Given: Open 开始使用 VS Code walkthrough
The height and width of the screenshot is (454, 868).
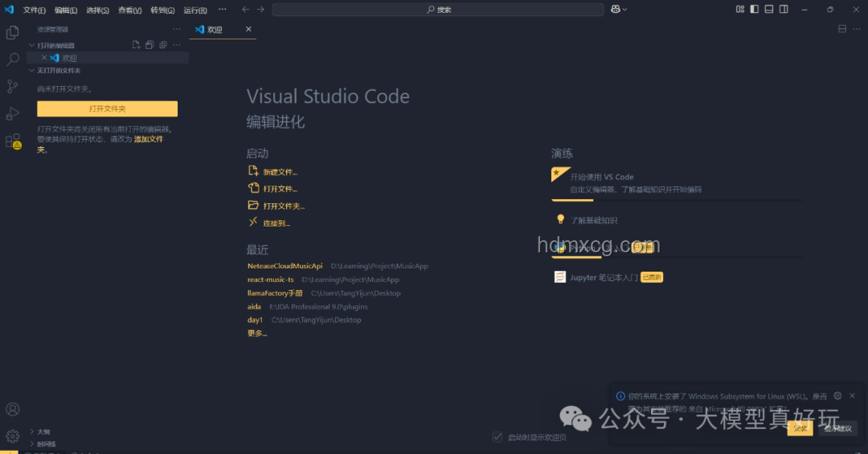Looking at the screenshot, I should pos(677,182).
